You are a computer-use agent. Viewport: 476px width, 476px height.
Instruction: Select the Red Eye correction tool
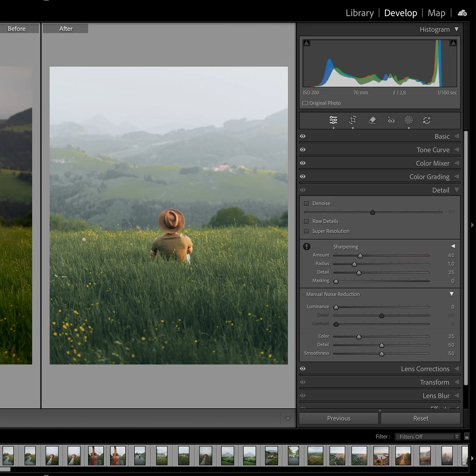point(391,120)
